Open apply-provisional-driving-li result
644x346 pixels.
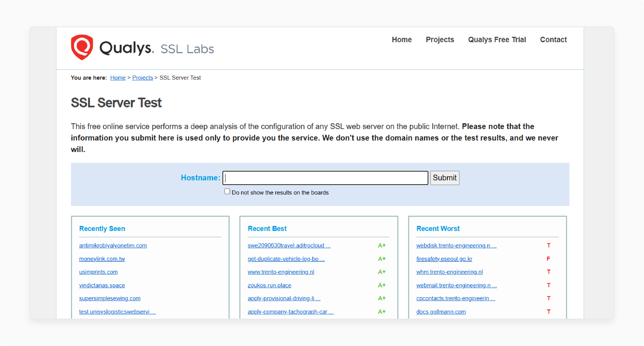pyautogui.click(x=284, y=298)
